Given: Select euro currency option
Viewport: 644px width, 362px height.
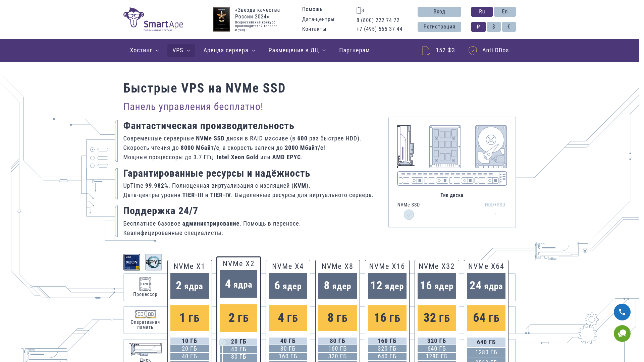Looking at the screenshot, I should tap(508, 27).
